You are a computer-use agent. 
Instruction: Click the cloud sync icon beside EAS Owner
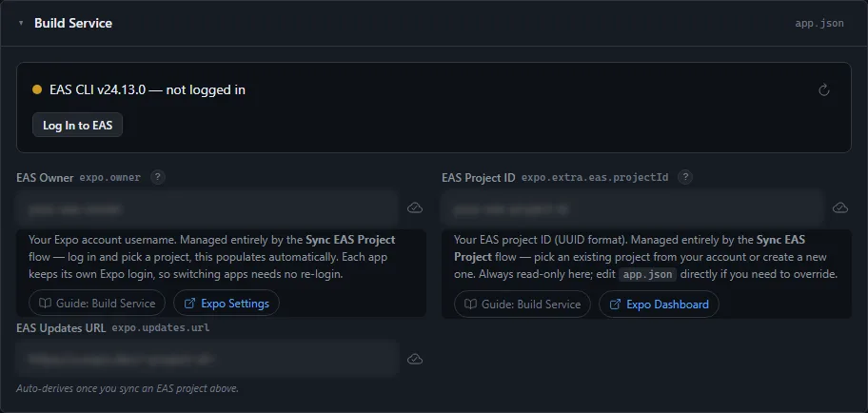(x=415, y=207)
